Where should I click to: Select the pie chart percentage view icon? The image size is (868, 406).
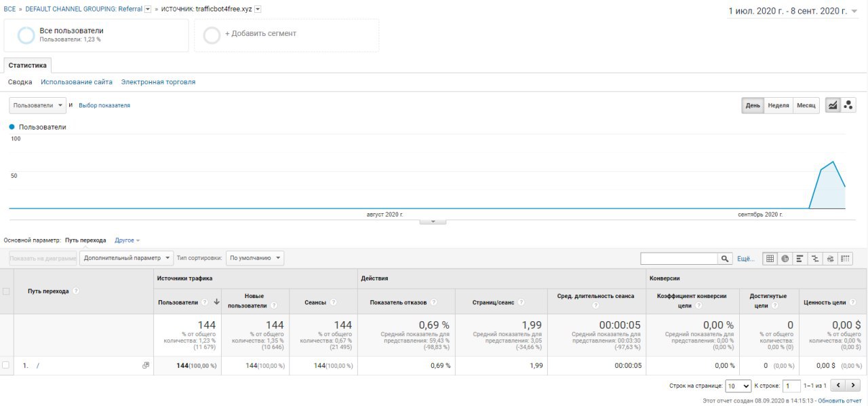tap(785, 259)
